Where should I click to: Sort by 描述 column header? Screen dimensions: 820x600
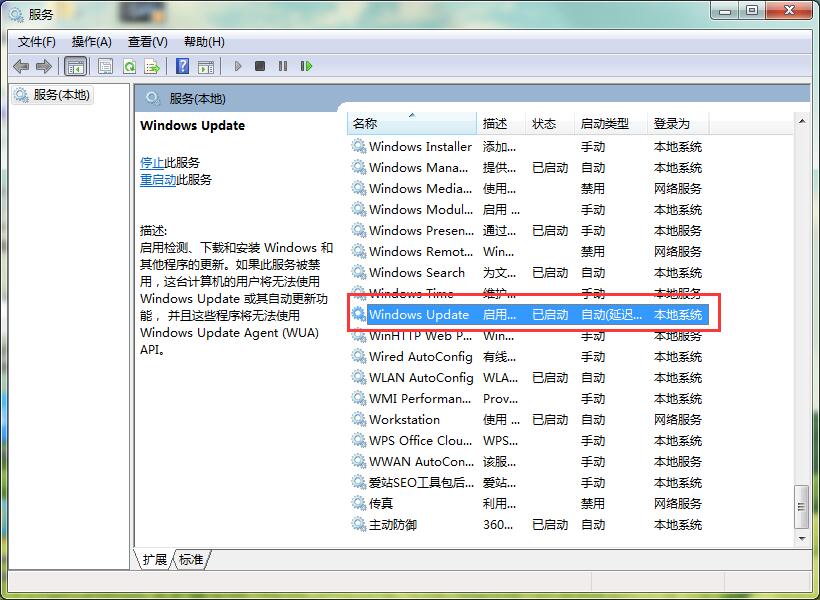pos(500,123)
